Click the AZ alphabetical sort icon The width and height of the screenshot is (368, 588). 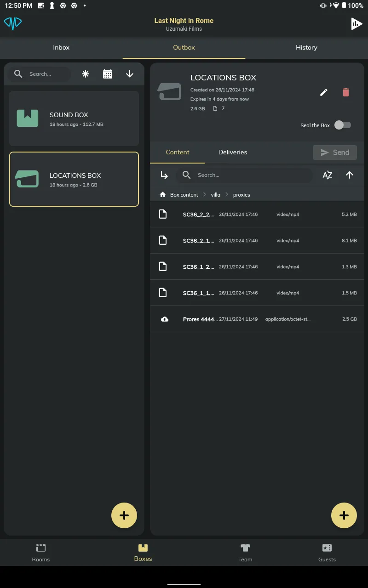pos(328,175)
